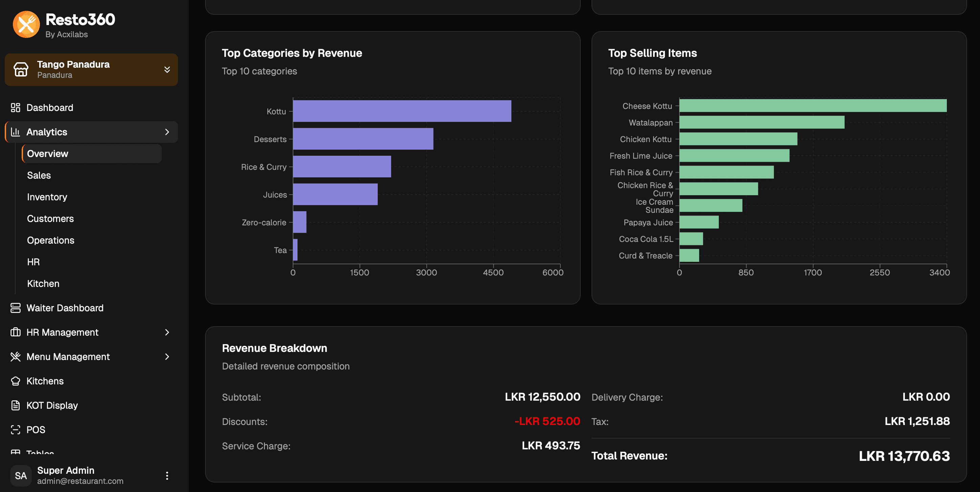Screen dimensions: 980x492
Task: Expand the Menu Management submenu
Action: pos(168,357)
